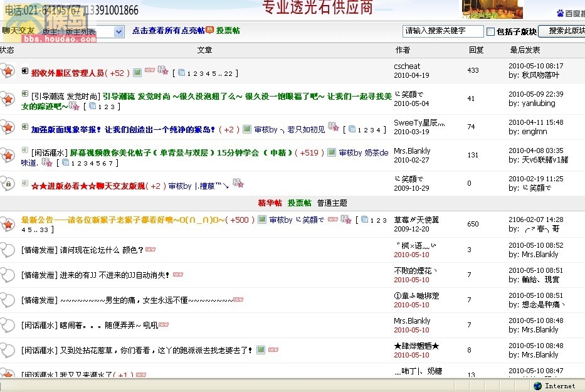Click the speech-bubble icon beside 请问现在论坛什么颜色

(7, 250)
